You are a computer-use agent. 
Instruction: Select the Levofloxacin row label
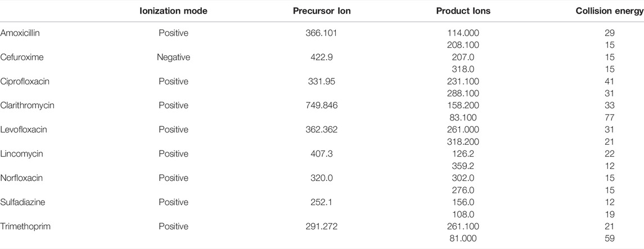point(24,130)
